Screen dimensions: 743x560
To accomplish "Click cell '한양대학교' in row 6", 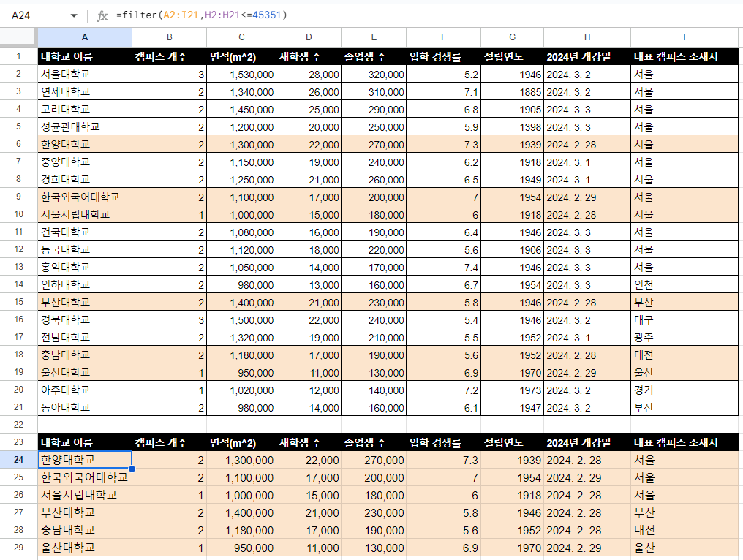I will coord(85,145).
